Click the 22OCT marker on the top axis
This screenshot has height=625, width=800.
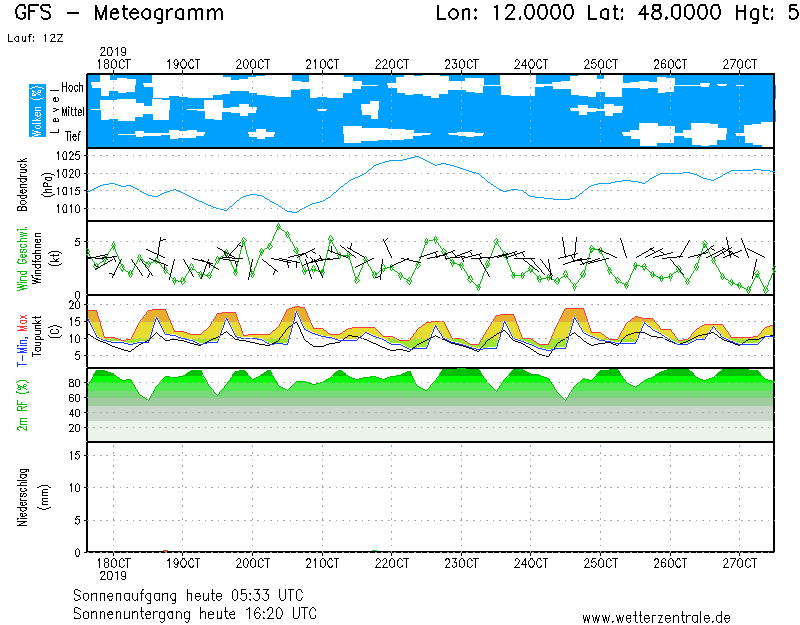click(392, 63)
